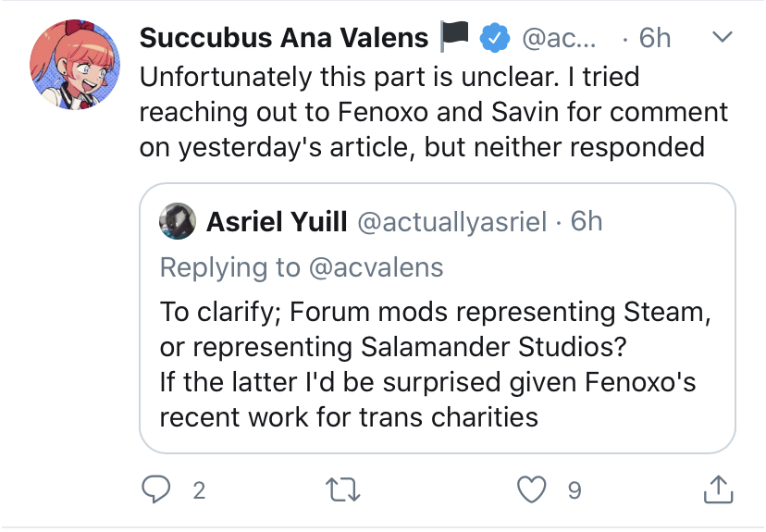Click the black flag emoji beside the name

pyautogui.click(x=454, y=38)
